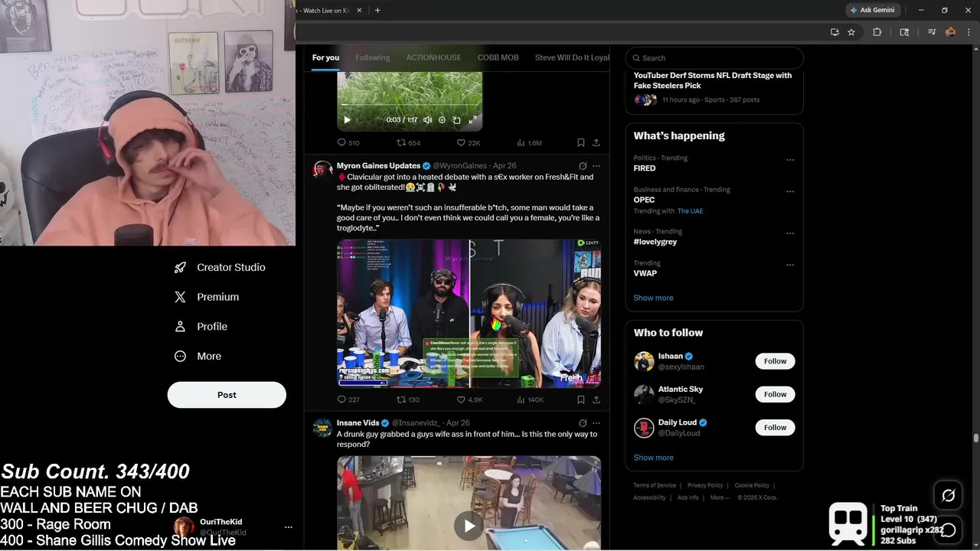Open the Fresh&Fit debate video thumbnail
Image resolution: width=980 pixels, height=551 pixels.
click(x=469, y=314)
